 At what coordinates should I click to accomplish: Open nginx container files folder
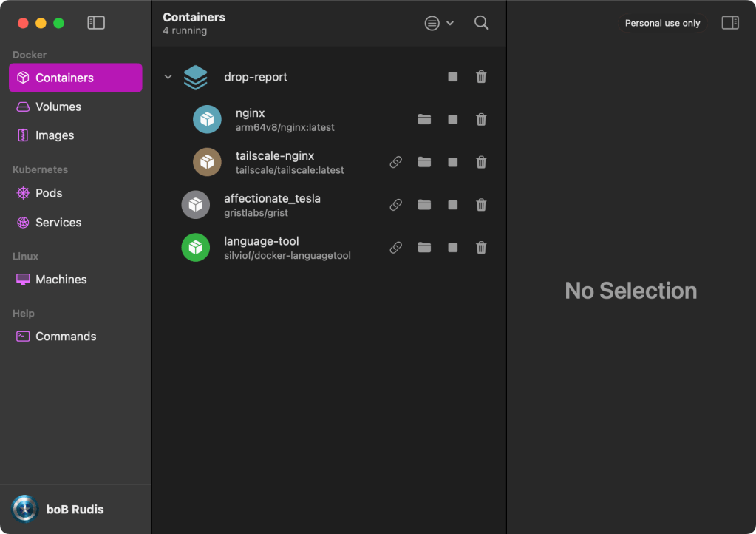coord(424,120)
